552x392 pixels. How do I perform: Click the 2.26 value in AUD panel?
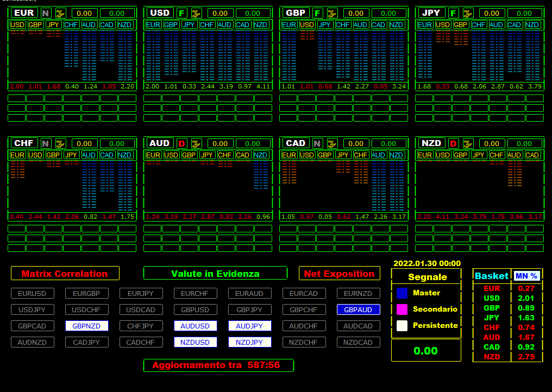click(244, 217)
